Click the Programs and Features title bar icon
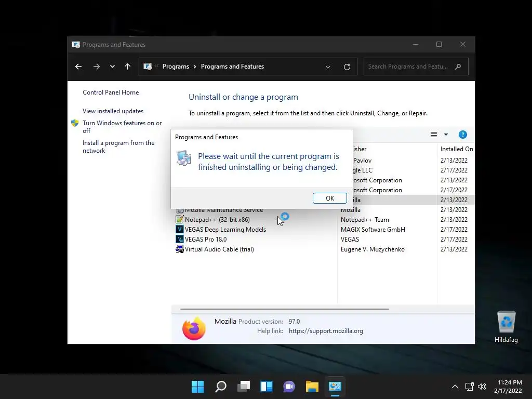Screen dimensions: 532x399 click(76, 45)
